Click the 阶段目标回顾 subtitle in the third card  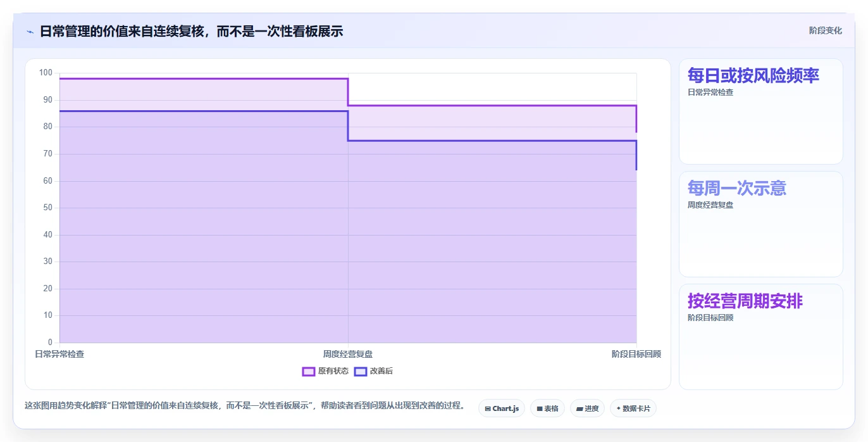click(x=710, y=318)
